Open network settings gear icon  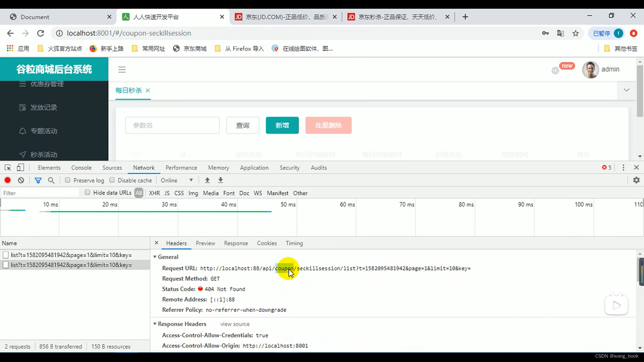(x=636, y=180)
